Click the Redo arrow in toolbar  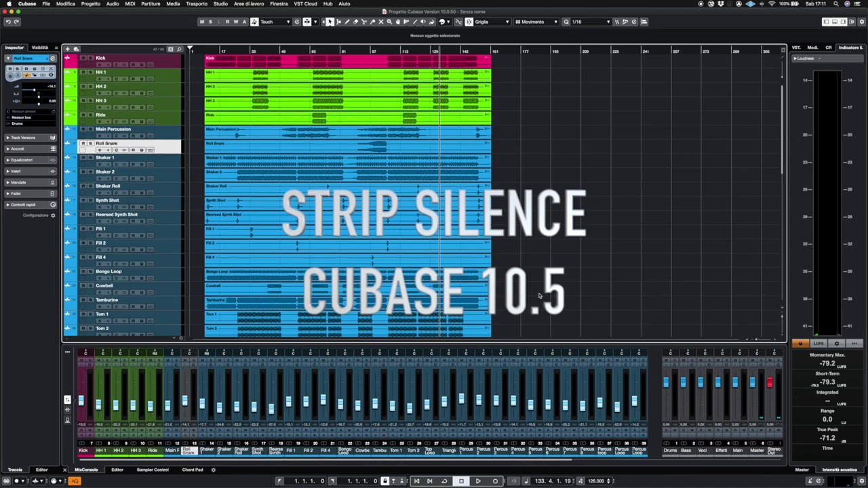pyautogui.click(x=17, y=22)
